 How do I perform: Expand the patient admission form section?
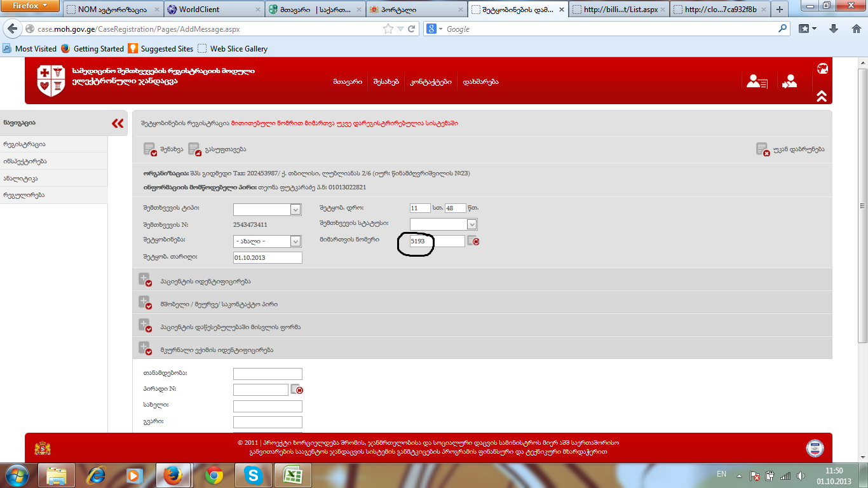[x=145, y=327]
